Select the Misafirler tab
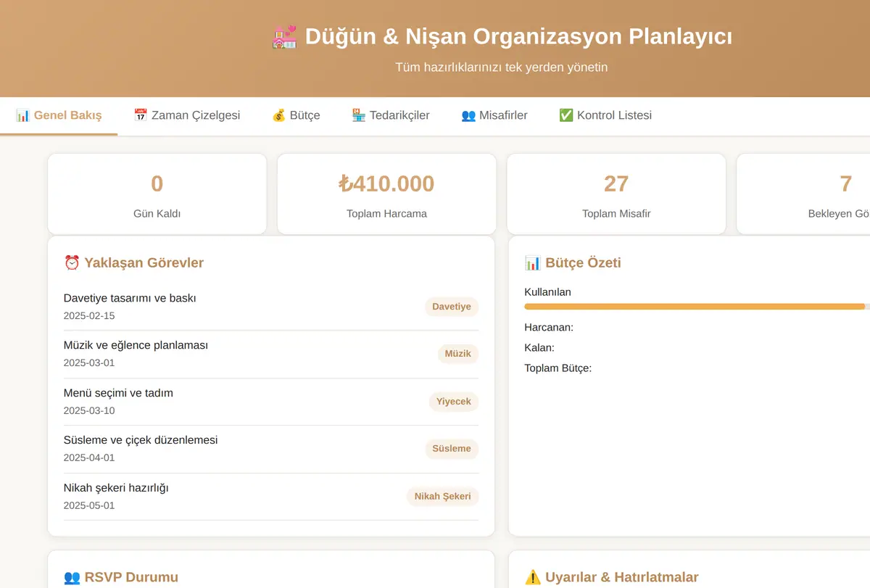 point(494,115)
